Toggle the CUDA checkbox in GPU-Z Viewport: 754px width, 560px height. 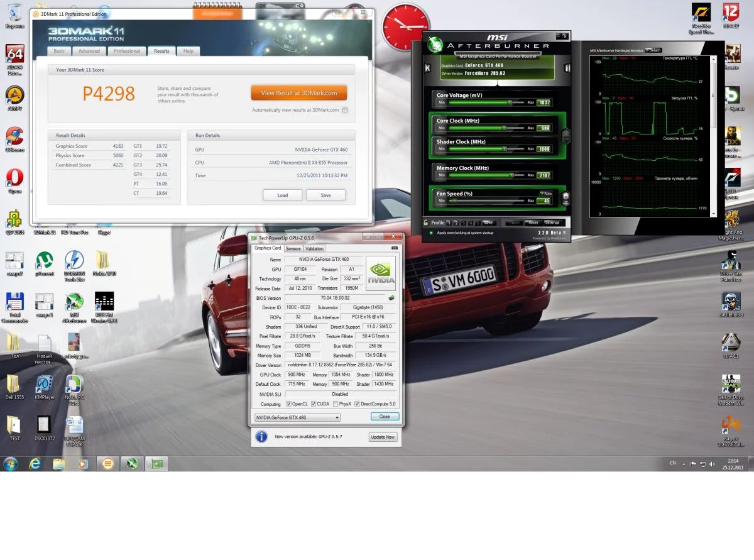tap(314, 404)
